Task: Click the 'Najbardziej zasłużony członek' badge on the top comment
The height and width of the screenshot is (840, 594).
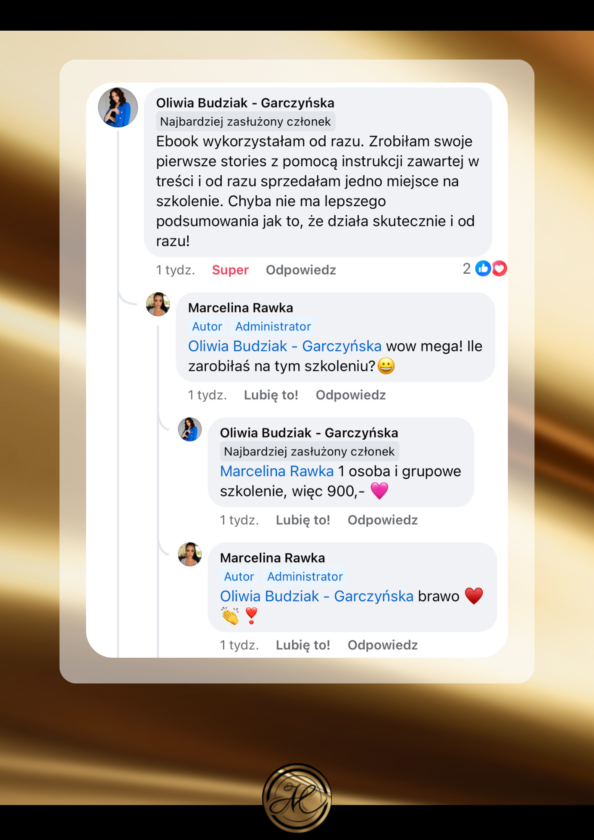Action: 246,122
